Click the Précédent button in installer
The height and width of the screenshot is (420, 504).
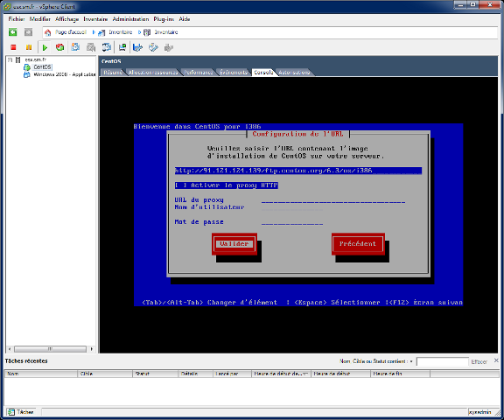click(358, 244)
